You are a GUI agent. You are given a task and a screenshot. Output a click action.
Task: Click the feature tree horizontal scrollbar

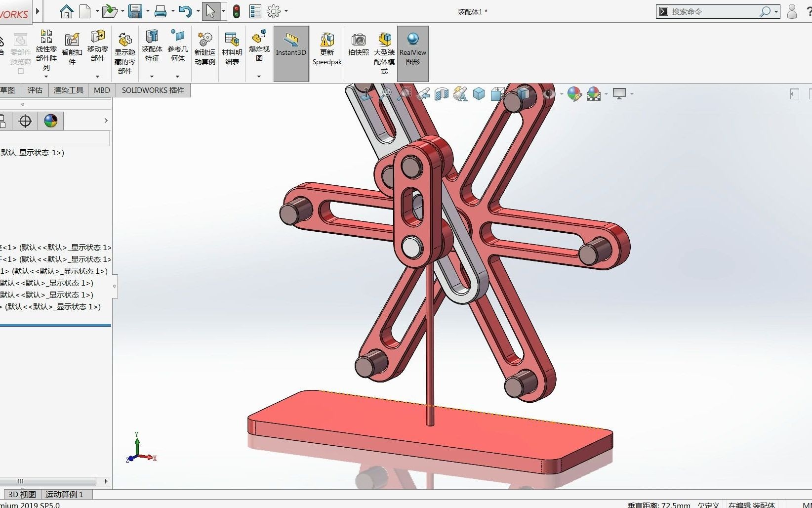pyautogui.click(x=48, y=481)
